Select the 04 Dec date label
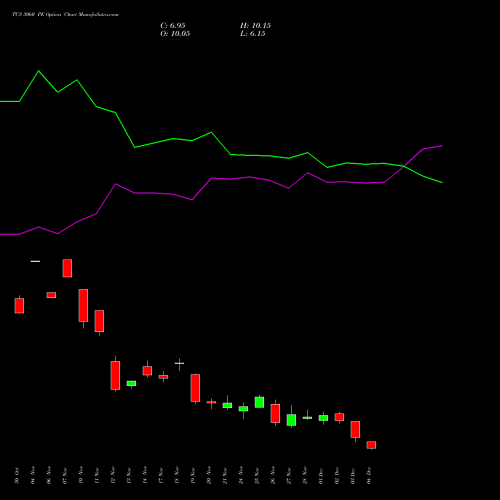Screen dimensions: 500x500 pos(369,476)
